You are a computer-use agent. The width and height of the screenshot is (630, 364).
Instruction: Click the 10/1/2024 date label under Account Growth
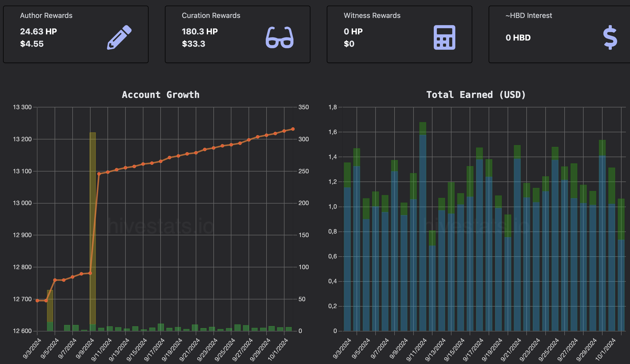(x=278, y=349)
